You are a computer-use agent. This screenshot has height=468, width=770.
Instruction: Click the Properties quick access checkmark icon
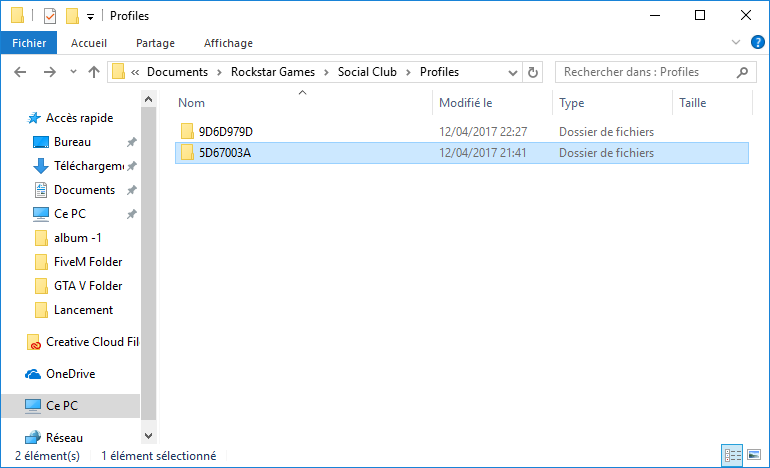(x=50, y=16)
